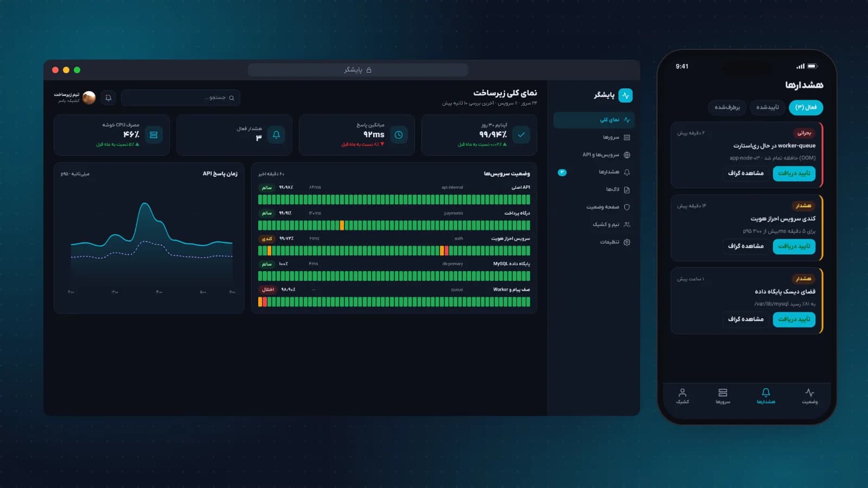868x488 pixels.
Task: Click the Pāyeshgar pulse logo icon
Action: point(626,95)
